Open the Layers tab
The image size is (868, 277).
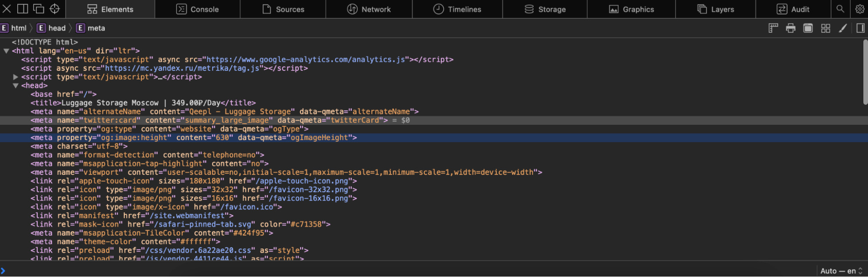[x=716, y=9]
